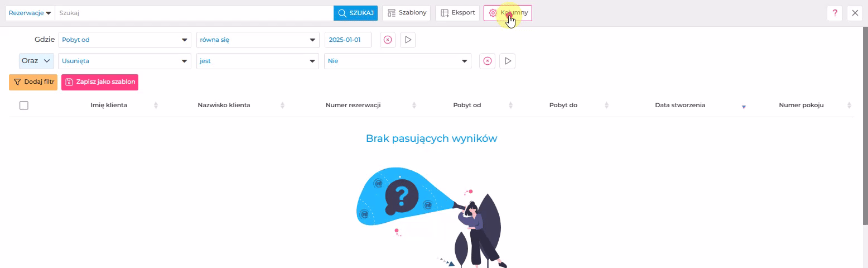Click 'Dodaj filtr' button

pyautogui.click(x=33, y=82)
